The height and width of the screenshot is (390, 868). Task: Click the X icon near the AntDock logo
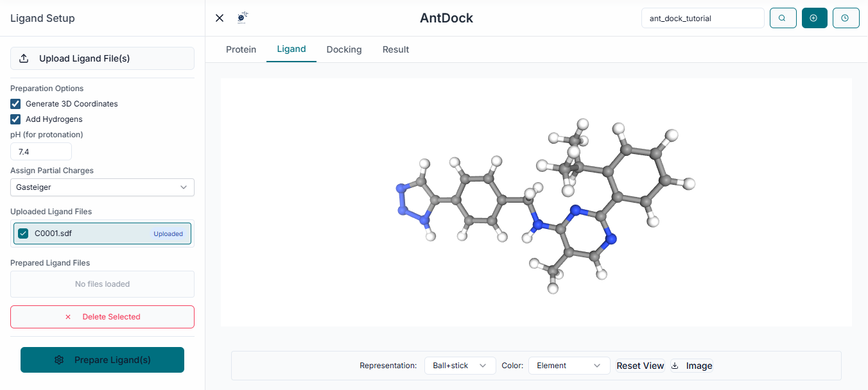tap(219, 18)
